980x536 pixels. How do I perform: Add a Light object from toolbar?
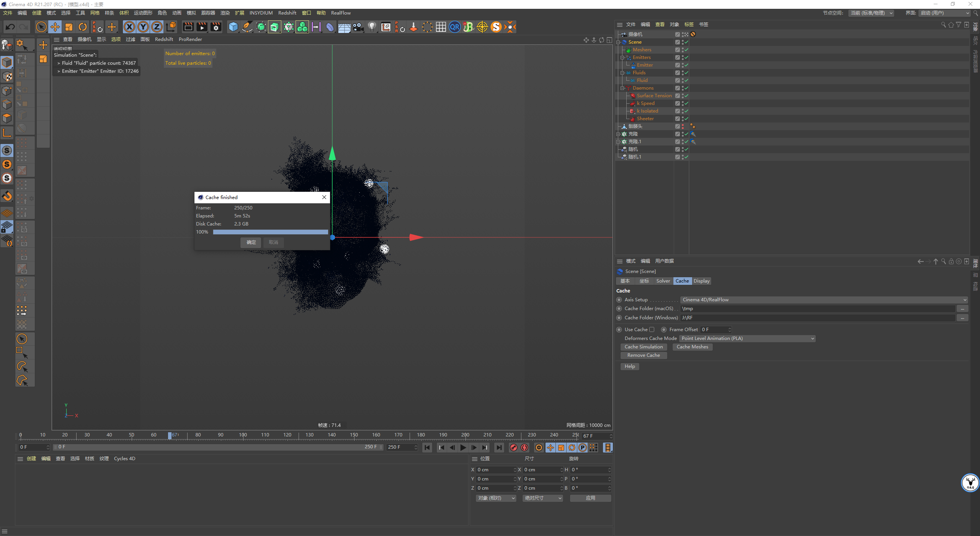tap(372, 27)
